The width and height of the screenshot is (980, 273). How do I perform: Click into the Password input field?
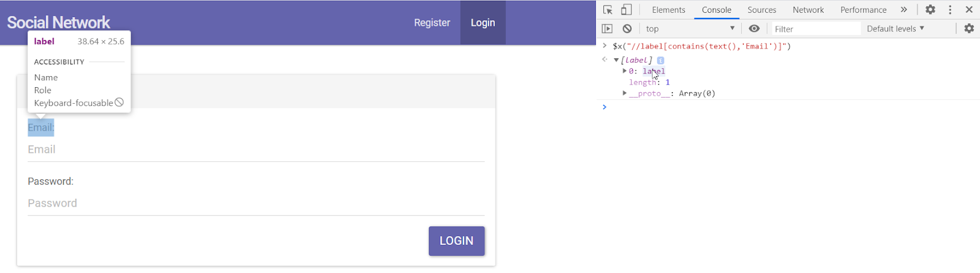(x=255, y=203)
